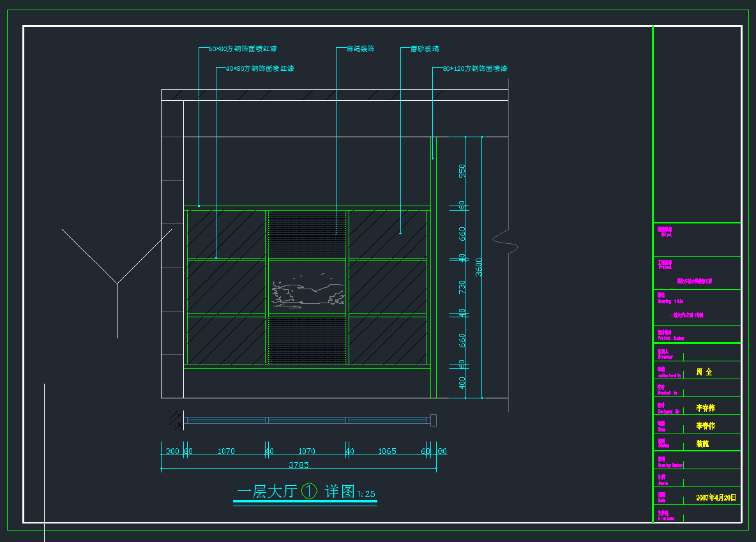This screenshot has height=542, width=756.
Task: Click the upper hemp rope hatched panel
Action: [x=308, y=234]
